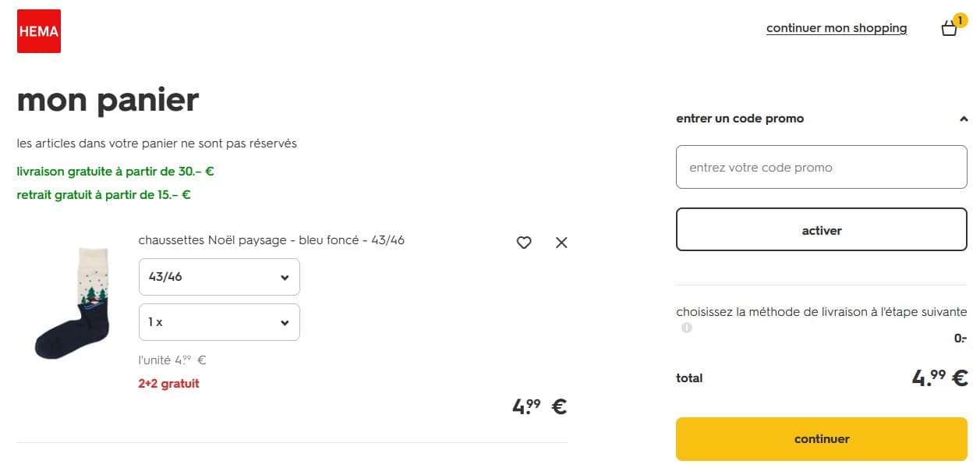This screenshot has height=468, width=980.
Task: Add the Christmas socks to favorites via heart icon
Action: (x=523, y=243)
